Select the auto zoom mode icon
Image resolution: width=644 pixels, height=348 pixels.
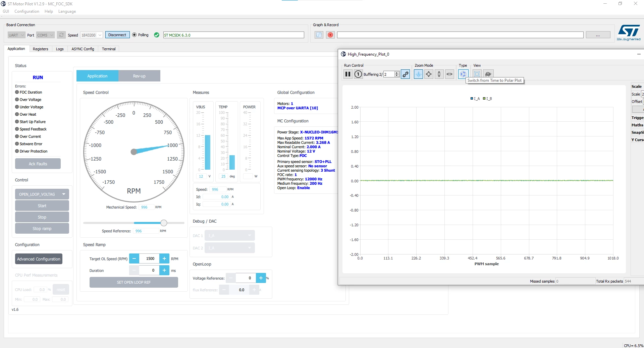pyautogui.click(x=418, y=74)
